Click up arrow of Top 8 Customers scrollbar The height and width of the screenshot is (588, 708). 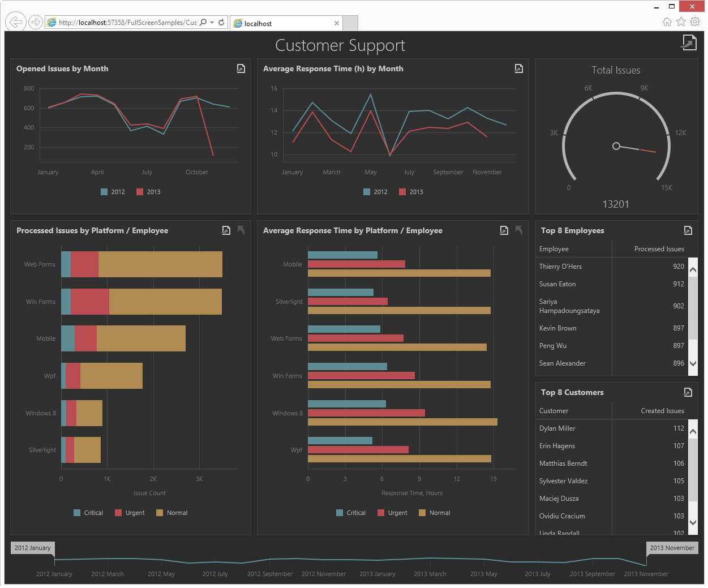pyautogui.click(x=693, y=431)
